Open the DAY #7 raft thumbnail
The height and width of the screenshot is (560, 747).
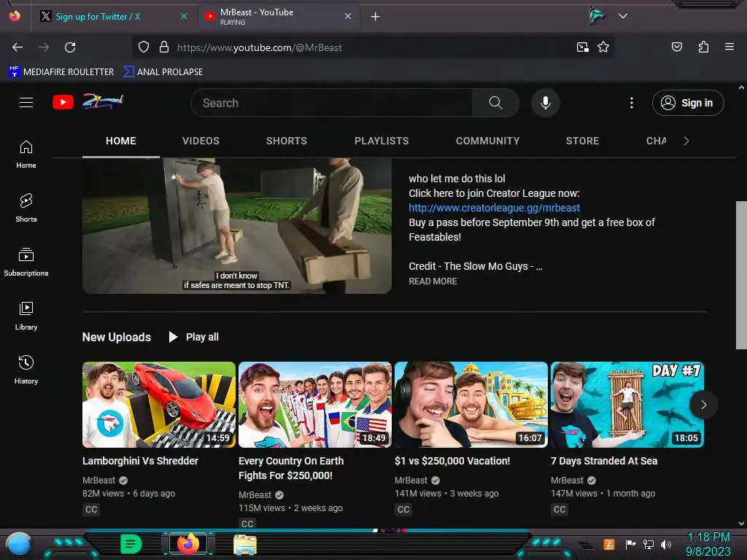coord(627,405)
